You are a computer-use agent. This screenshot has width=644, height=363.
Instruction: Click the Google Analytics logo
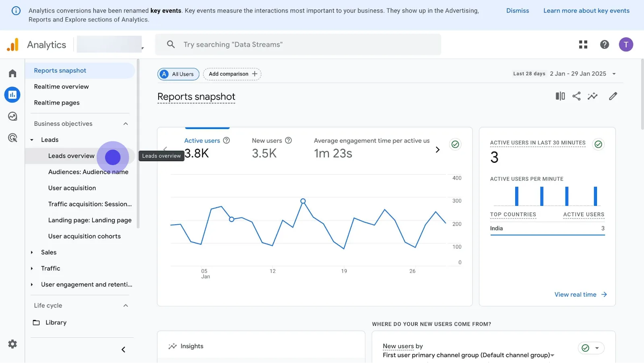pyautogui.click(x=13, y=45)
